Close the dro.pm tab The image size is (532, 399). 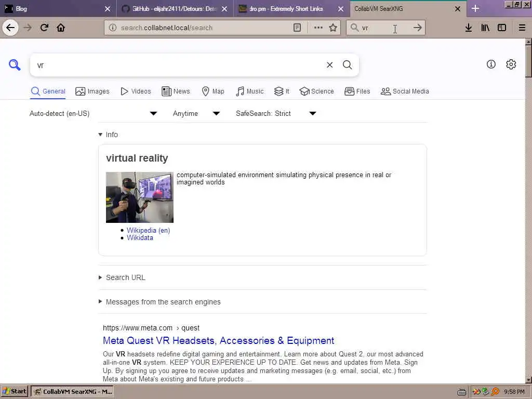(x=341, y=9)
